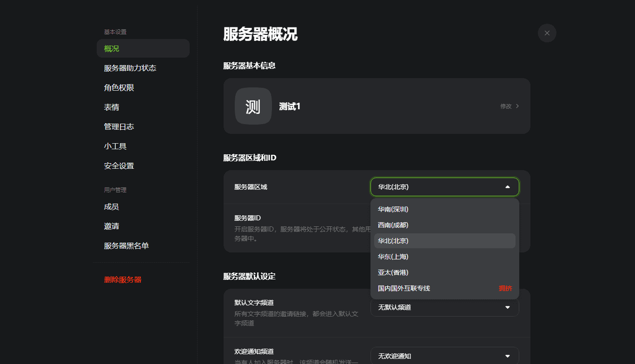635x364 pixels.
Task: Open the 欢迎通知频道 dropdown
Action: point(444,356)
